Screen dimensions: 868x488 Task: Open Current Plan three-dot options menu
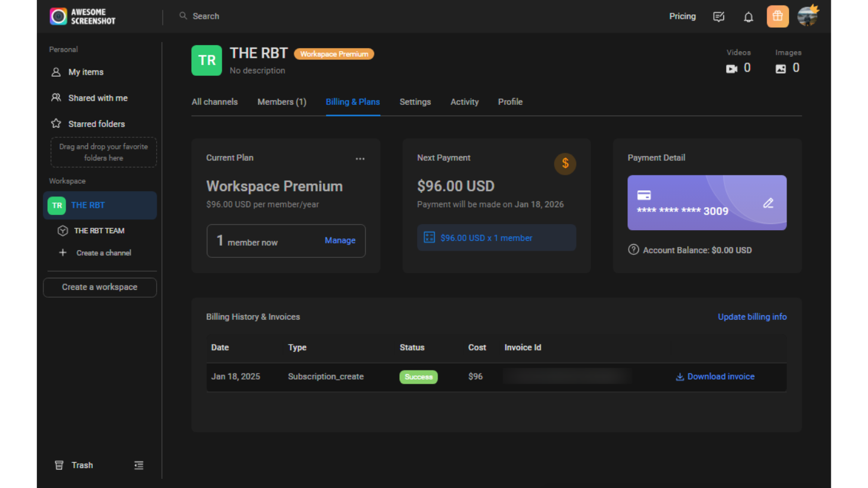[360, 159]
